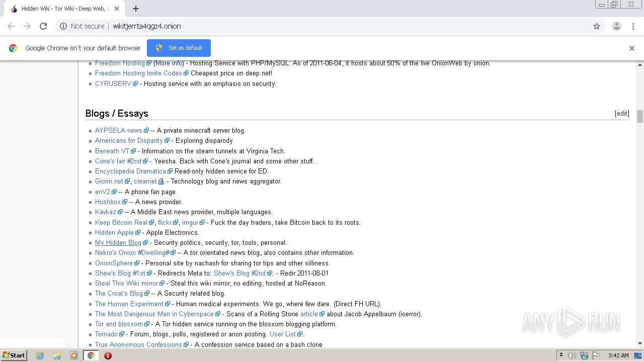Image resolution: width=644 pixels, height=362 pixels.
Task: Open The Human Experiment link
Action: 129,304
